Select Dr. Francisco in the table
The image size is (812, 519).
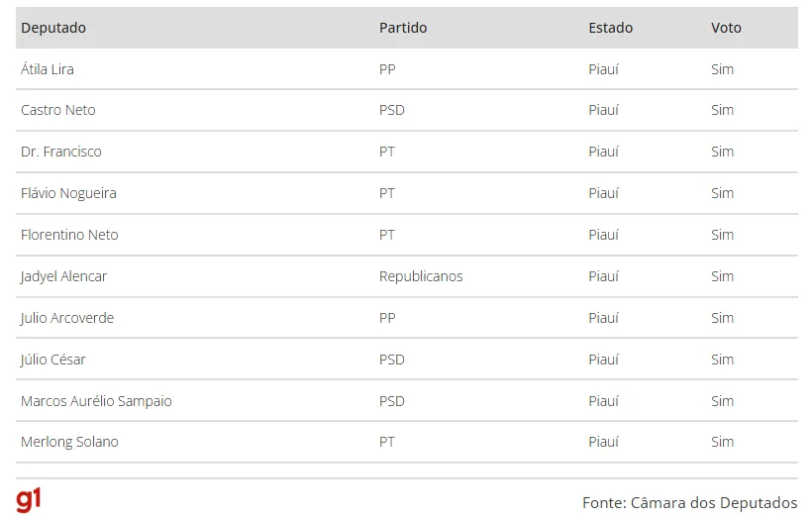coord(61,152)
